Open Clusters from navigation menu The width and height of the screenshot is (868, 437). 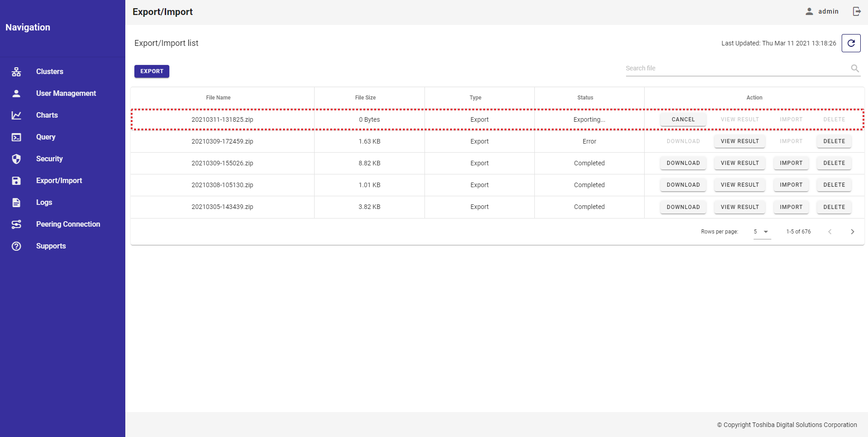[x=50, y=71]
